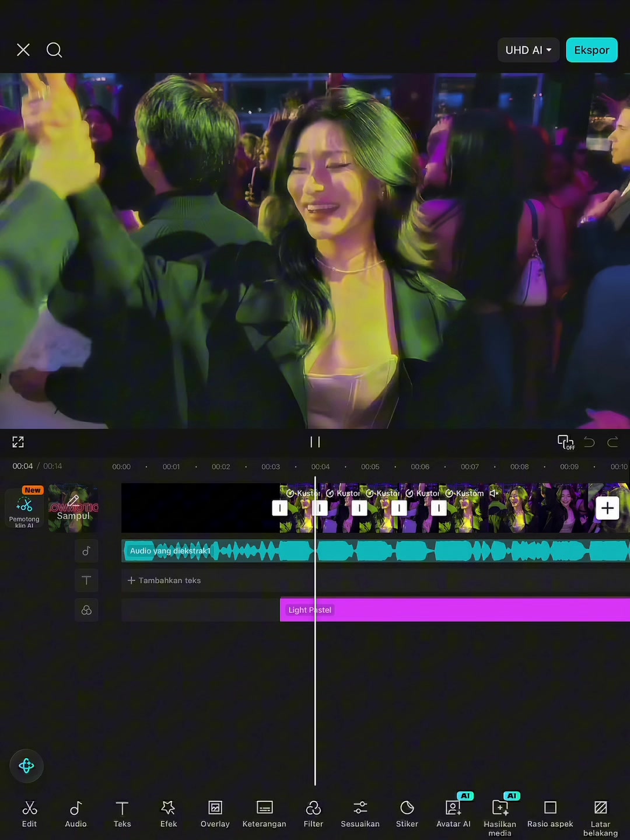Screen dimensions: 630x840
Task: Select the magenta Light Pastel filter clip
Action: [455, 610]
